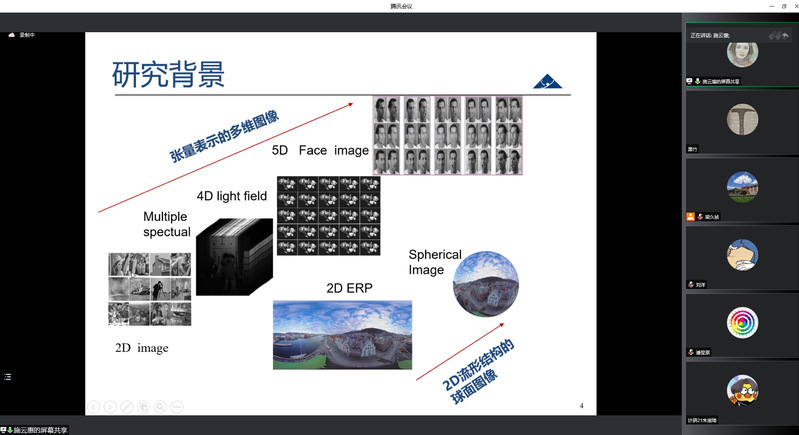
Task: Click the 正在讲话 speaking indicator text
Action: [x=710, y=36]
